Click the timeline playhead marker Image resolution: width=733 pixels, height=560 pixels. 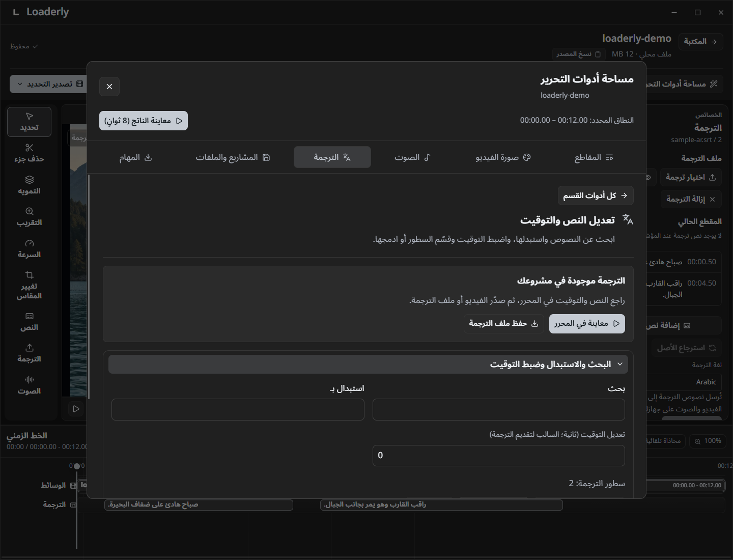point(77,466)
